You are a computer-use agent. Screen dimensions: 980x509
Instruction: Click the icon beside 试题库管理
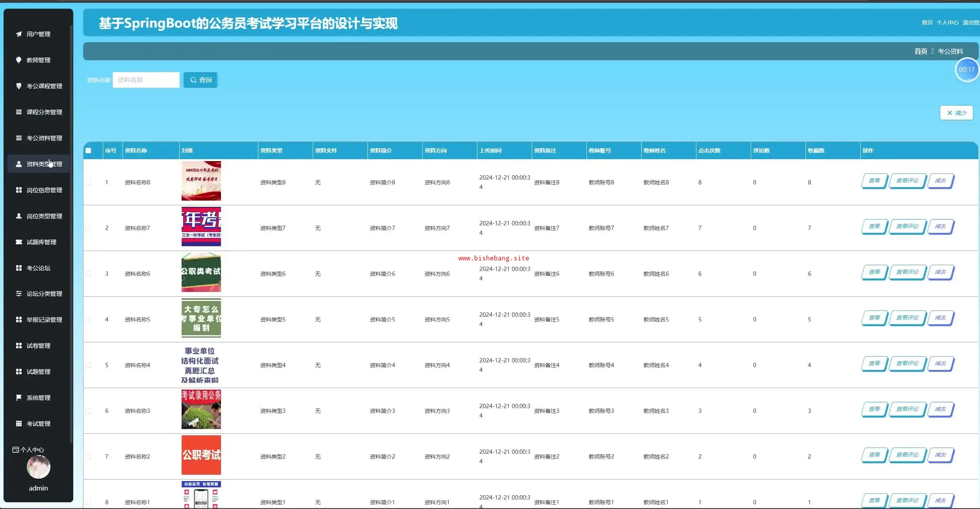point(19,242)
